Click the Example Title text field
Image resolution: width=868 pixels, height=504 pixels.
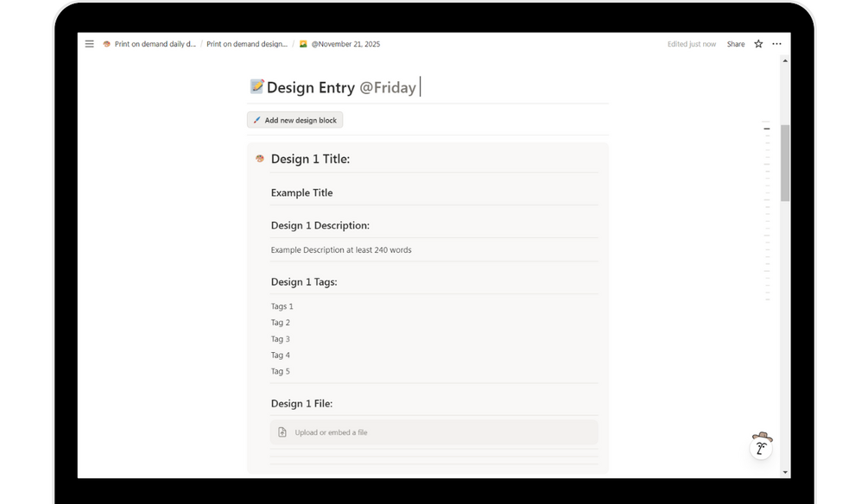(302, 192)
